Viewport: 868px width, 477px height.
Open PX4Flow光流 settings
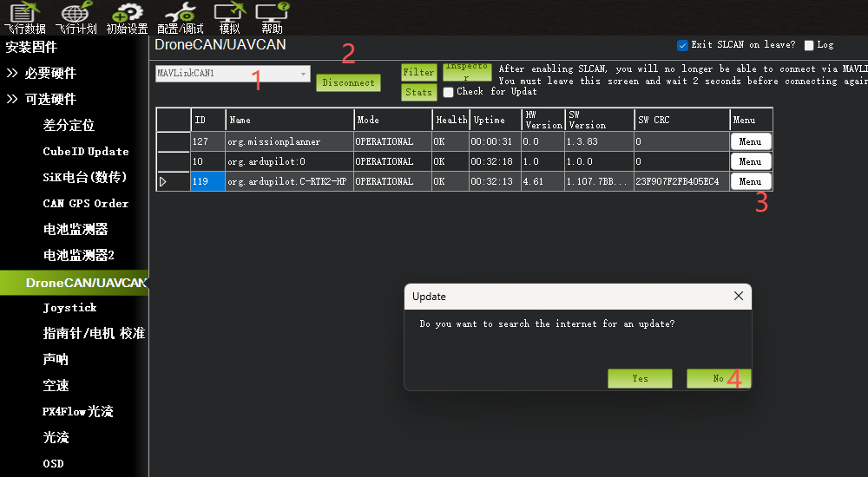pyautogui.click(x=77, y=411)
